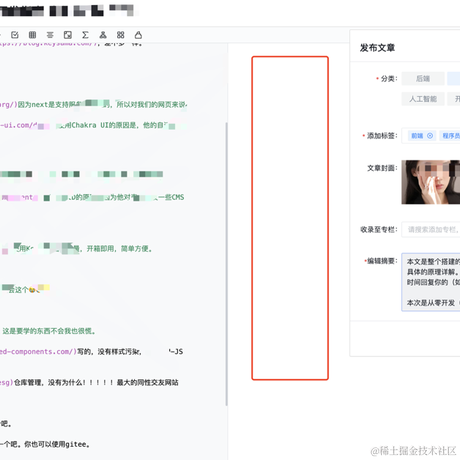Click the 编辑摘要 field label
This screenshot has height=460, width=460.
click(382, 261)
